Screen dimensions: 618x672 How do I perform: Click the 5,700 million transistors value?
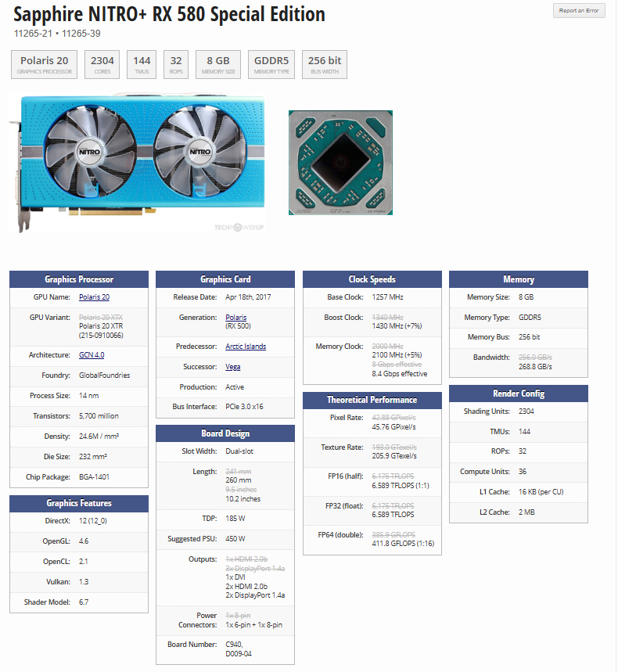(99, 416)
